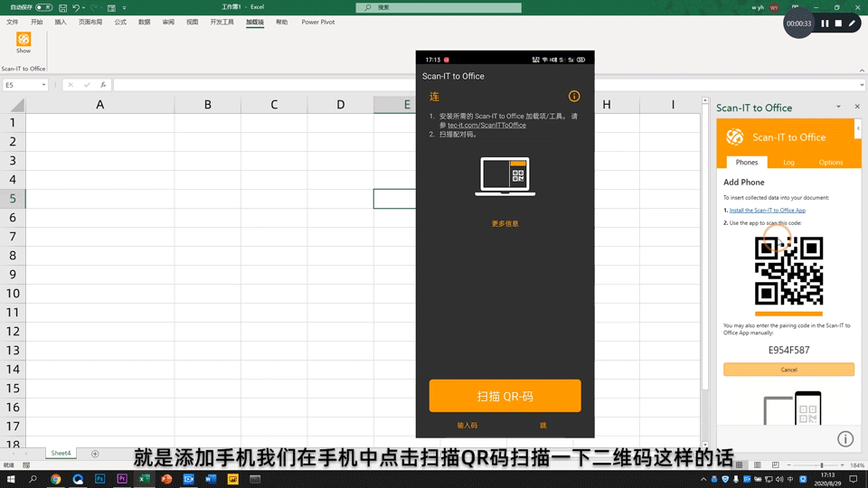Click the Scan-IT to Office Show icon
868x488 pixels.
24,42
